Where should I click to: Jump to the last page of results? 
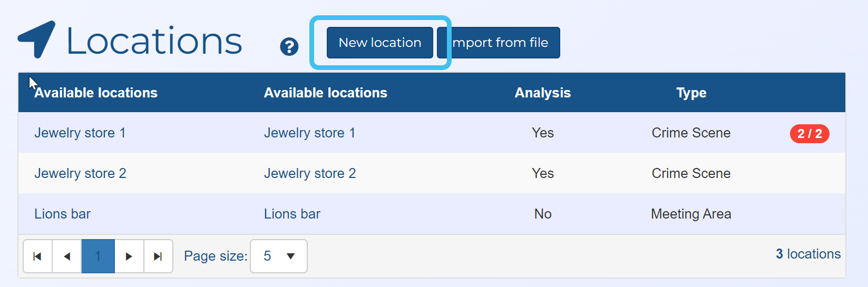158,256
